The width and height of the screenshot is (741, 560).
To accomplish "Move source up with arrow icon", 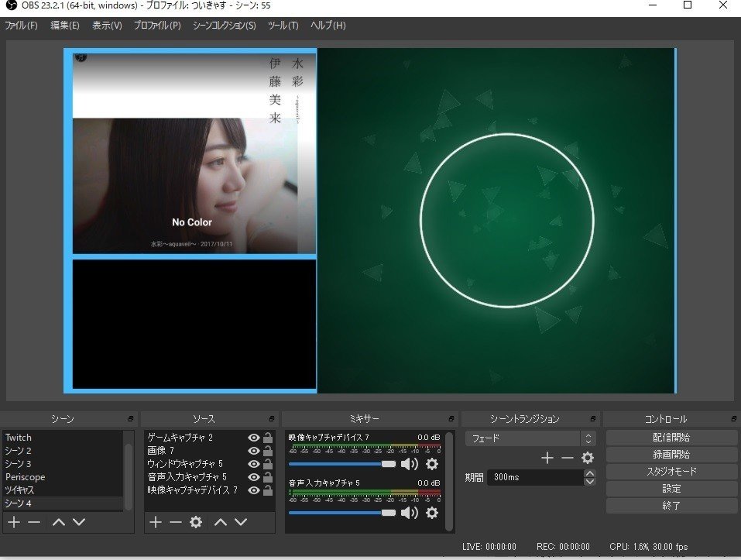I will tap(221, 522).
